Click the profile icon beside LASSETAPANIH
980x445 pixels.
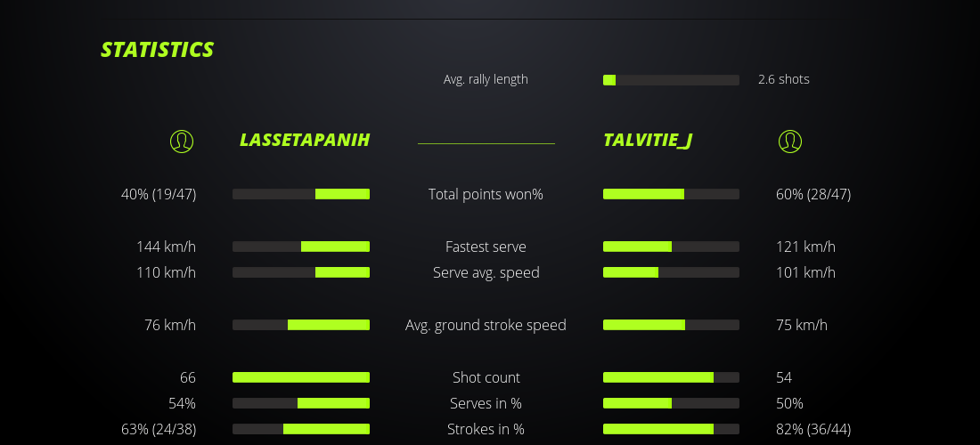click(182, 141)
